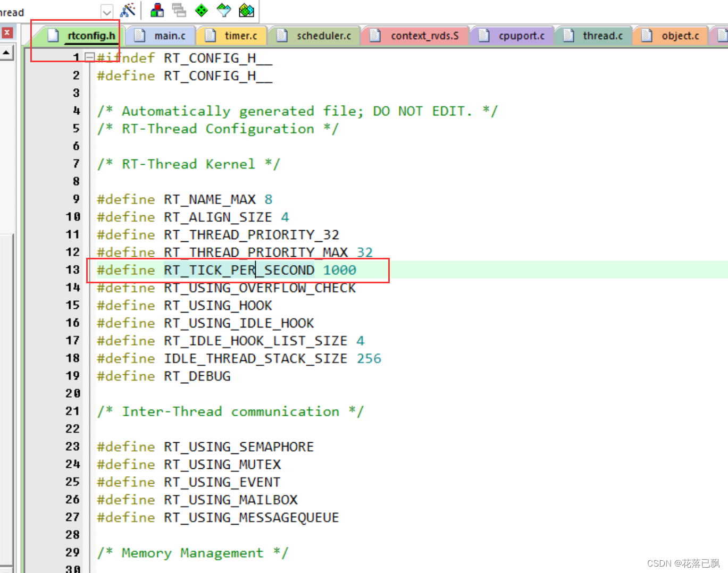Select the object.c tab
728x573 pixels.
point(671,36)
